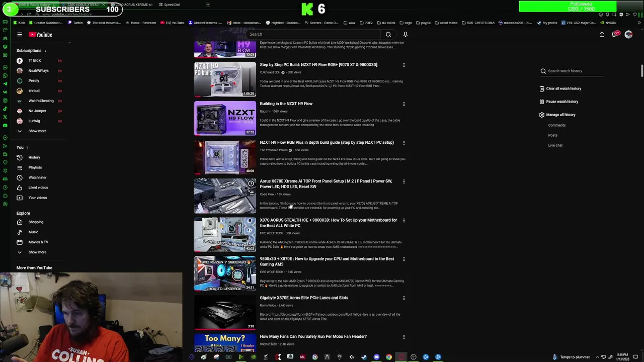The width and height of the screenshot is (644, 362).
Task: Open the Temps to plummet weather widget
Action: [572, 357]
